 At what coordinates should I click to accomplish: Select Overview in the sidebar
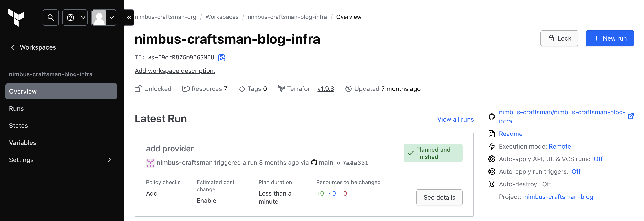tap(61, 91)
